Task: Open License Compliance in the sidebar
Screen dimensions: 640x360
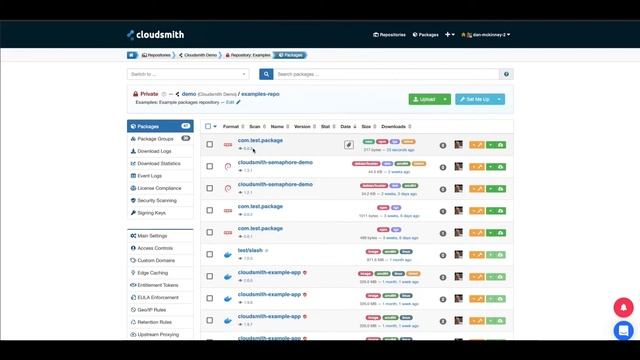Action: point(159,188)
